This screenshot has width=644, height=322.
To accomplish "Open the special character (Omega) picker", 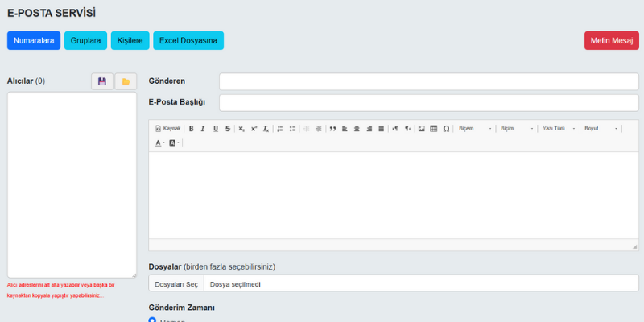I will pos(446,129).
